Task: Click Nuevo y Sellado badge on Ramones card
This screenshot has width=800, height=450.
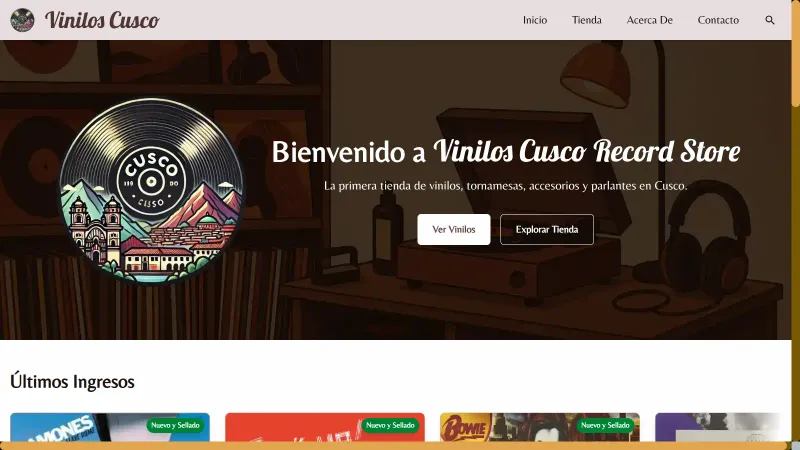Action: [175, 425]
